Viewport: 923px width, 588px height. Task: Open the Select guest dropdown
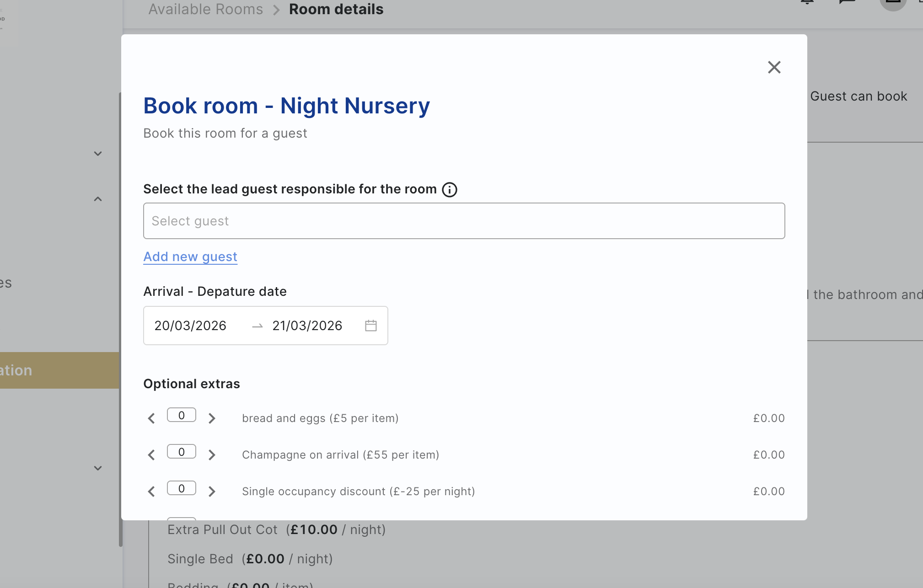pos(464,221)
